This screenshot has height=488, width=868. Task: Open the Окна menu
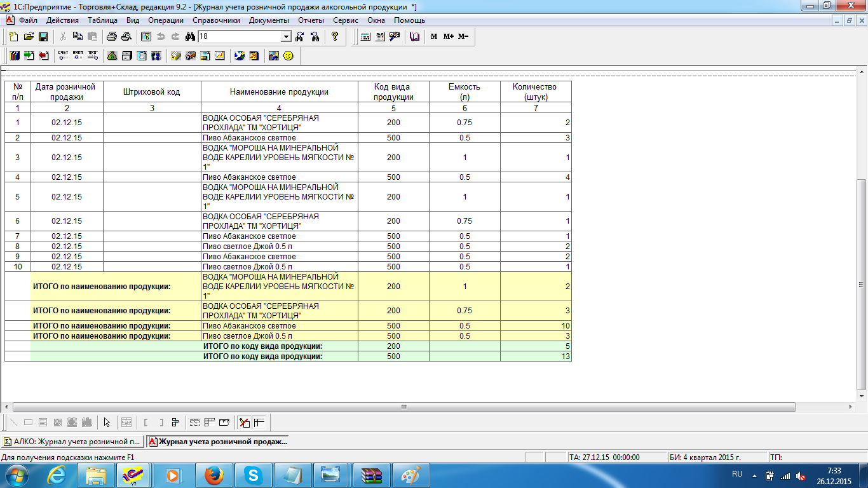(x=376, y=20)
